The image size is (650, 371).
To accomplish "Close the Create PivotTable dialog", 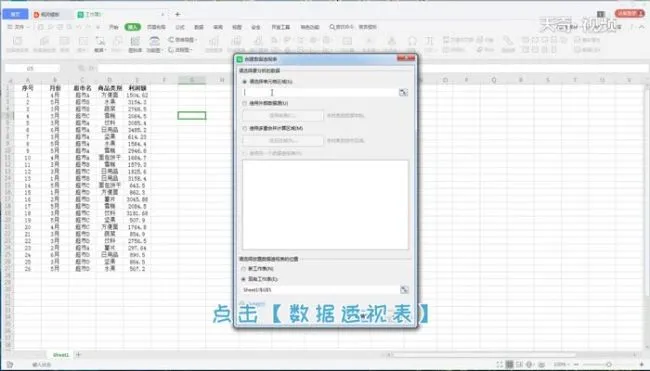I will tap(406, 59).
